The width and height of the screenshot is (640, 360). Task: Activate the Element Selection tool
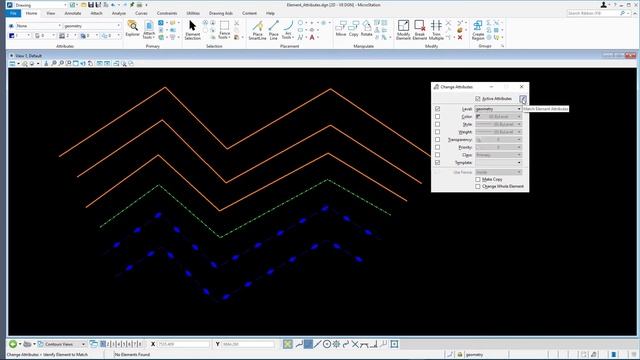193,30
